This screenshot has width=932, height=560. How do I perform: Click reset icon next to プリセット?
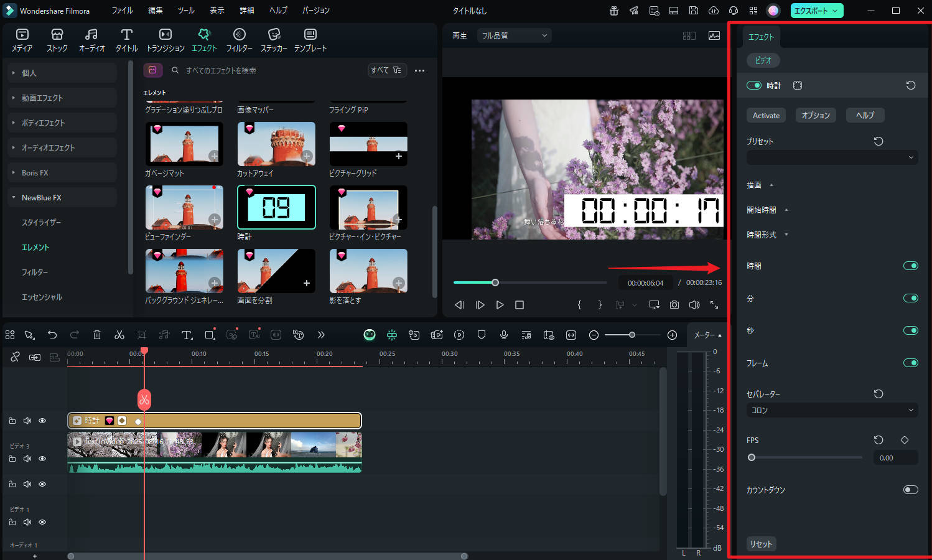878,141
